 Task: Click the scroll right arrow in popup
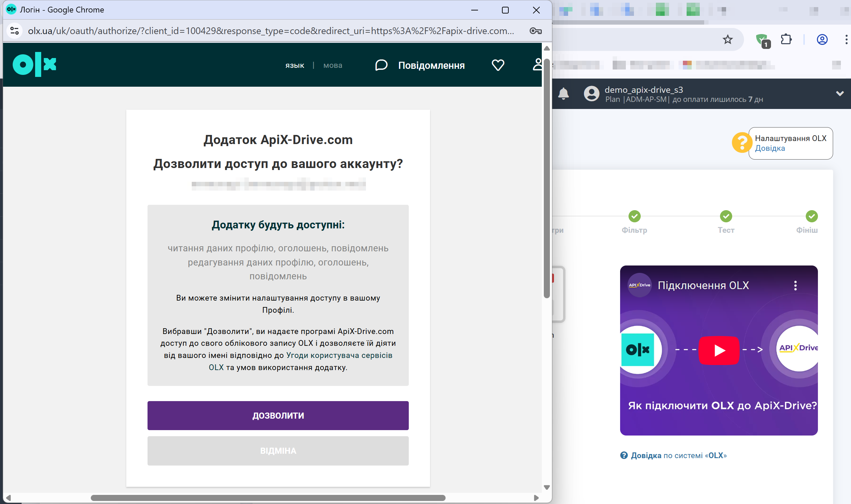pos(536,498)
